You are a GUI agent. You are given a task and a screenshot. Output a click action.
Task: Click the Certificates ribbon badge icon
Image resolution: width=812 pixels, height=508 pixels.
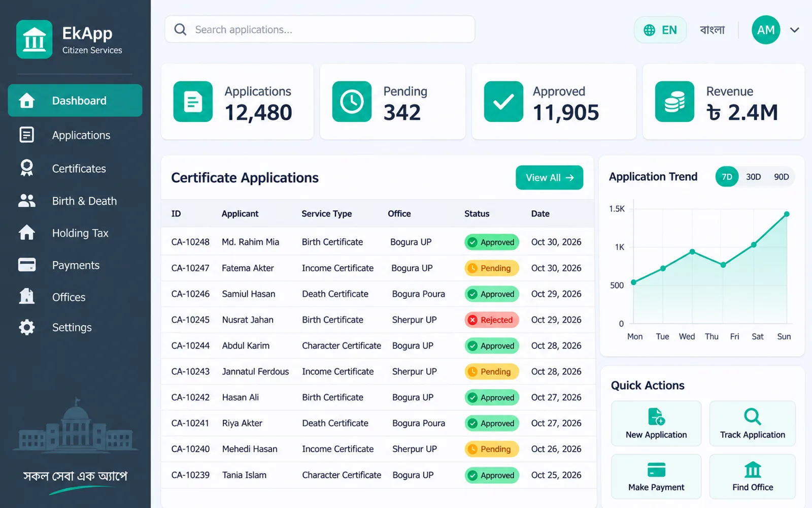tap(27, 168)
